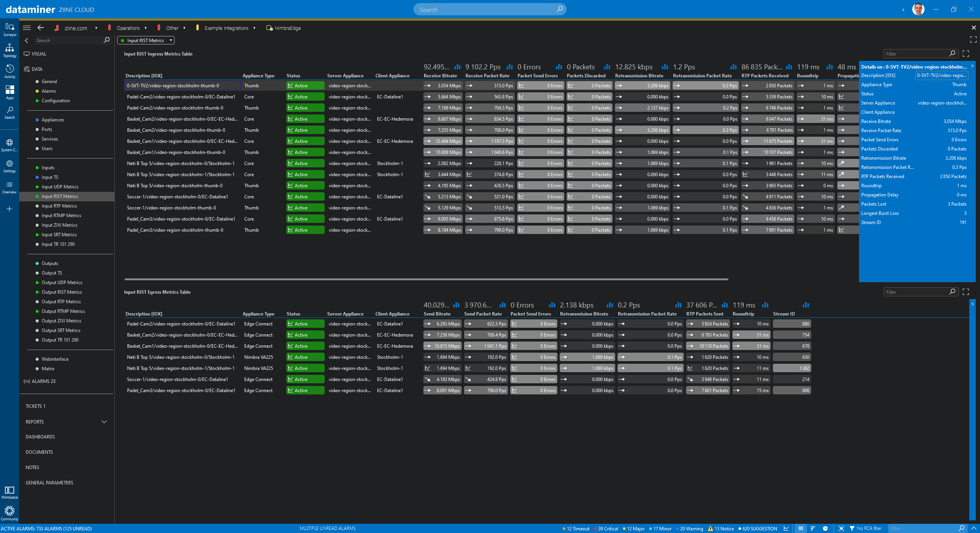Show histogram for ingress Roundtrip column

(829, 67)
